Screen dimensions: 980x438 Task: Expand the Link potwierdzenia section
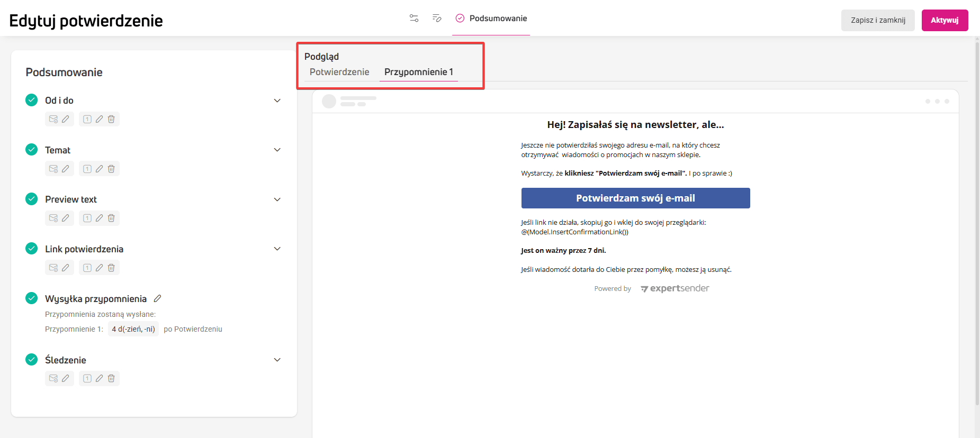click(x=277, y=249)
